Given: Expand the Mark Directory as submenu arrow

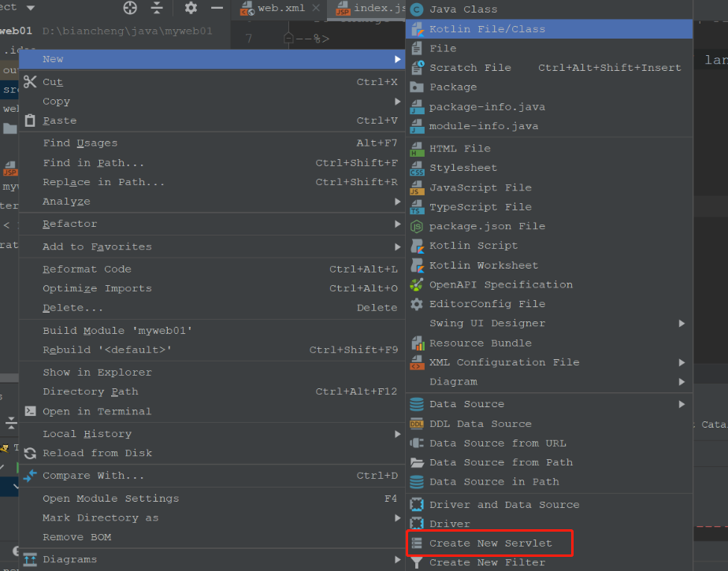Looking at the screenshot, I should click(x=397, y=517).
